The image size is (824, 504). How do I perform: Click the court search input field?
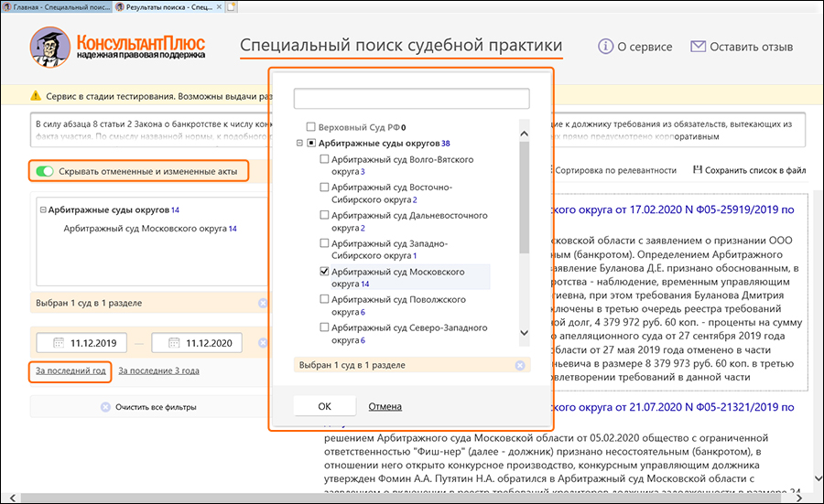click(411, 99)
